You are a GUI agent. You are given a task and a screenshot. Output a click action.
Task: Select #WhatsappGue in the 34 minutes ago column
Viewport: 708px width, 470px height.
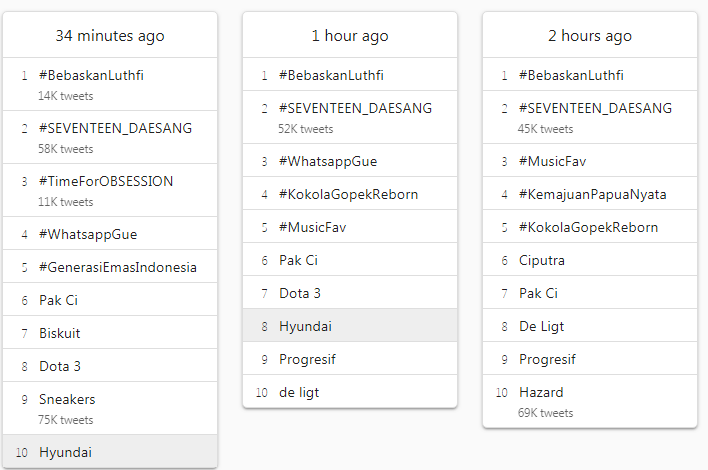pyautogui.click(x=110, y=234)
